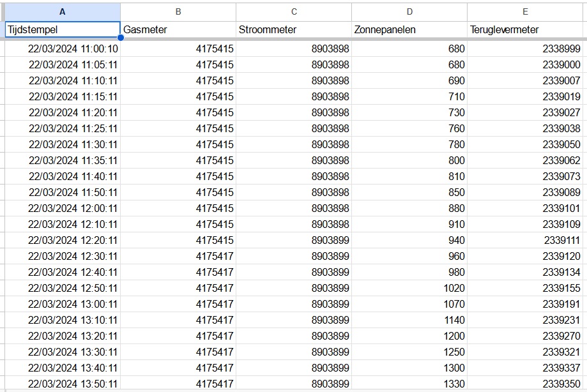Click the Tijdstempel header cell

pyautogui.click(x=62, y=29)
